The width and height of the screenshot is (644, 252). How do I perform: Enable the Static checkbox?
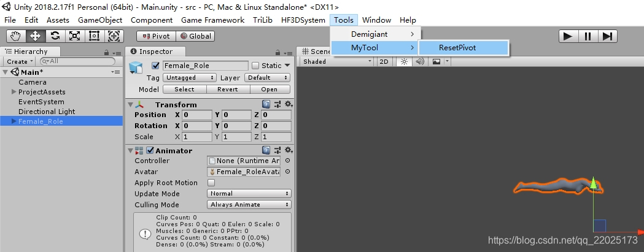[255, 65]
